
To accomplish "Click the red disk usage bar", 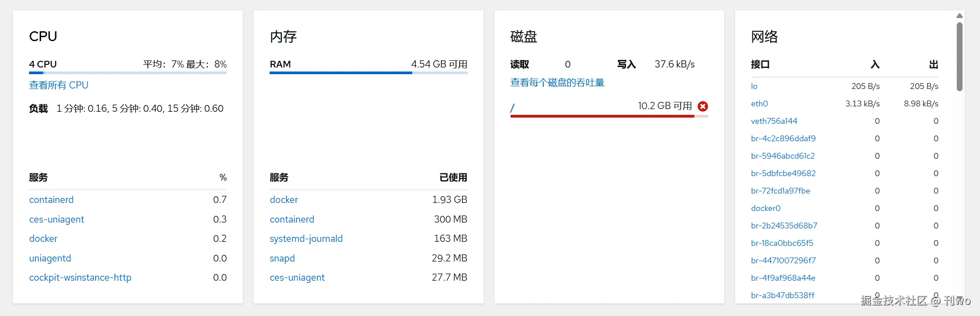I will click(602, 116).
